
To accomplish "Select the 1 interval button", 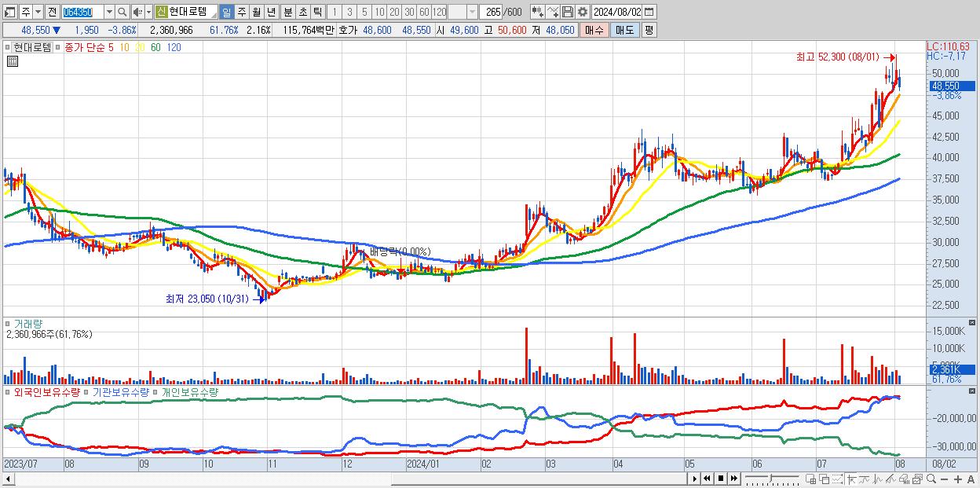I will (x=335, y=12).
